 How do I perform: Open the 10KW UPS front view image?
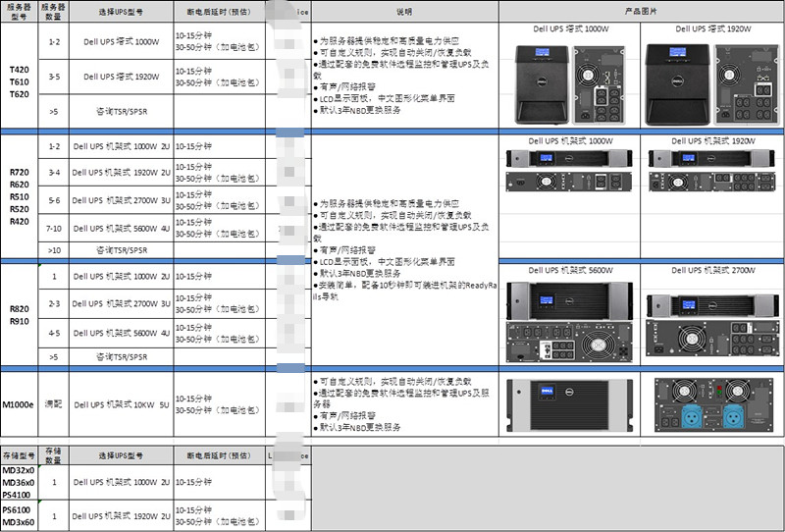569,404
